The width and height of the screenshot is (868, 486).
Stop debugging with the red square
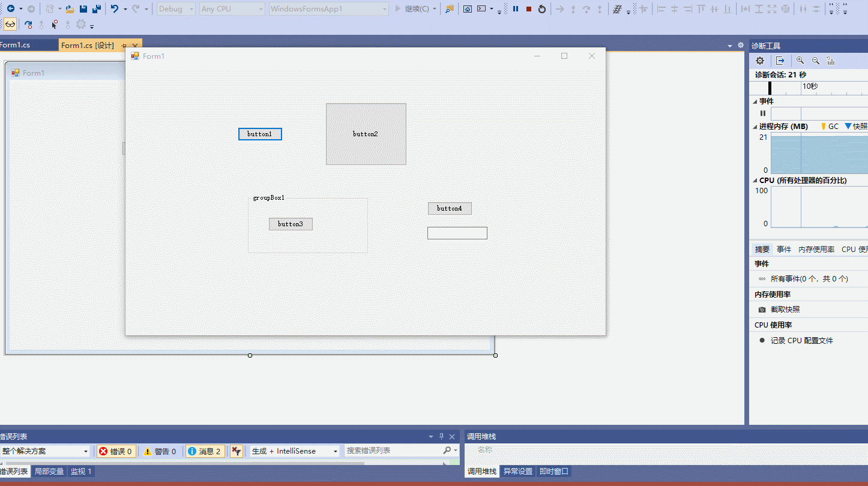529,9
